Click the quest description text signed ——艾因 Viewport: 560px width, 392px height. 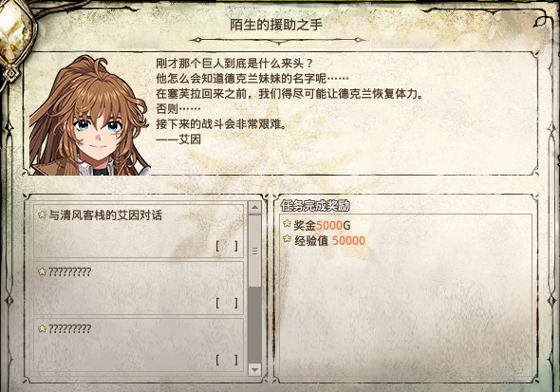(x=289, y=101)
